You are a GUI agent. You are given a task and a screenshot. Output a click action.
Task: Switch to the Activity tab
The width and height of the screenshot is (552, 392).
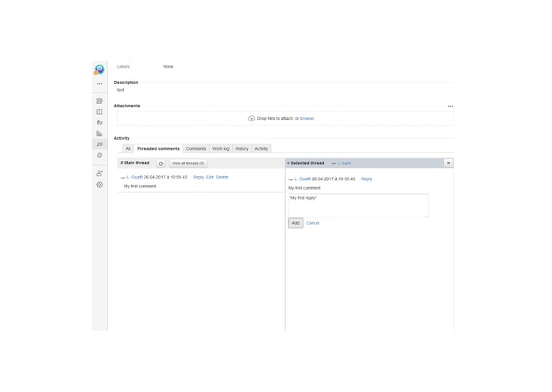pyautogui.click(x=261, y=148)
